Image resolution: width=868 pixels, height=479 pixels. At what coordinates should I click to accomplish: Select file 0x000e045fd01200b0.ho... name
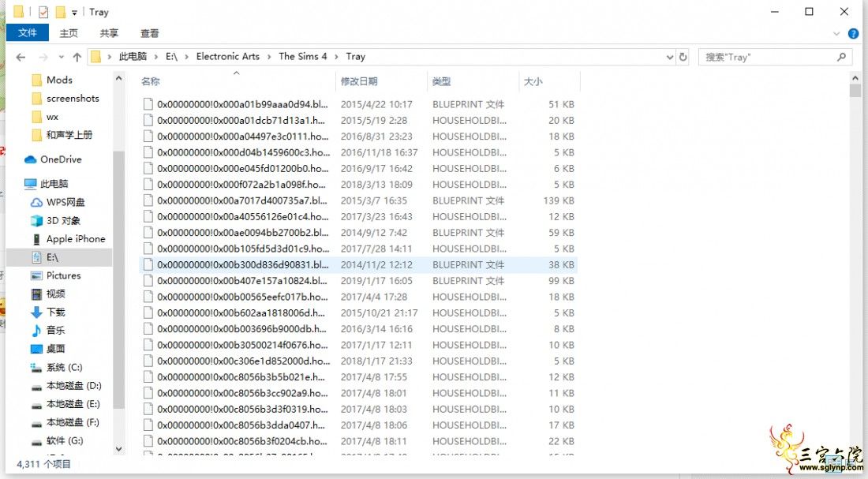click(242, 168)
